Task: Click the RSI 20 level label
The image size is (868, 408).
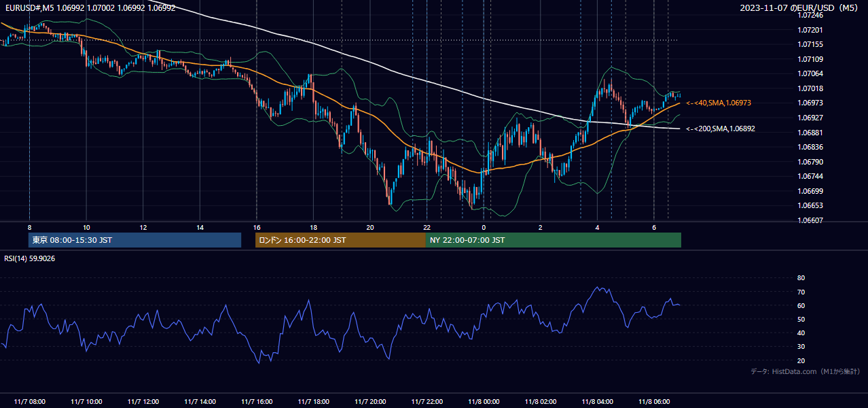Action: pos(801,360)
